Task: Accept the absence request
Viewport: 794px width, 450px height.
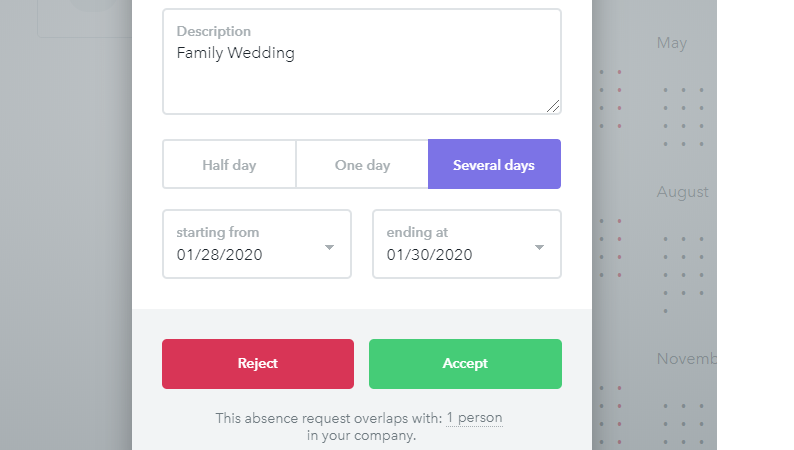Action: 465,364
